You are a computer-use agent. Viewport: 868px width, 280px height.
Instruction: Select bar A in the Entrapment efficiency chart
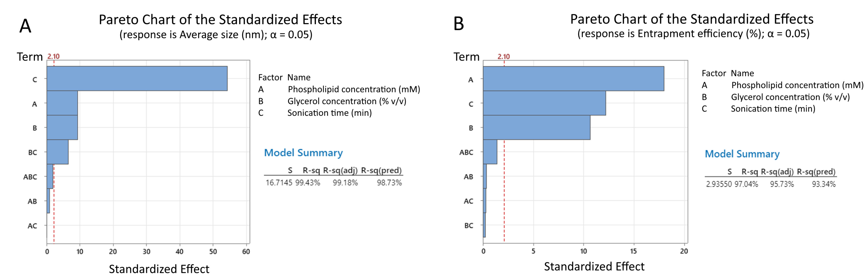(x=573, y=78)
